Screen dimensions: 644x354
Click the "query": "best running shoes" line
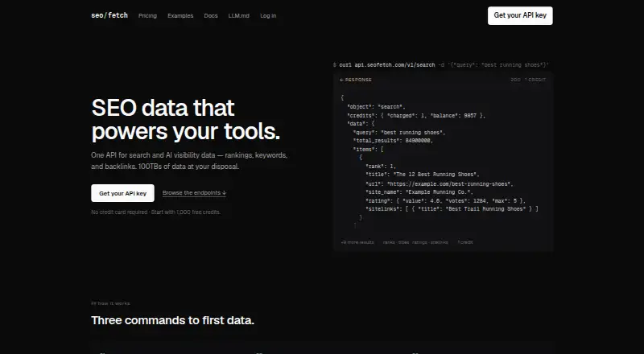pos(399,133)
